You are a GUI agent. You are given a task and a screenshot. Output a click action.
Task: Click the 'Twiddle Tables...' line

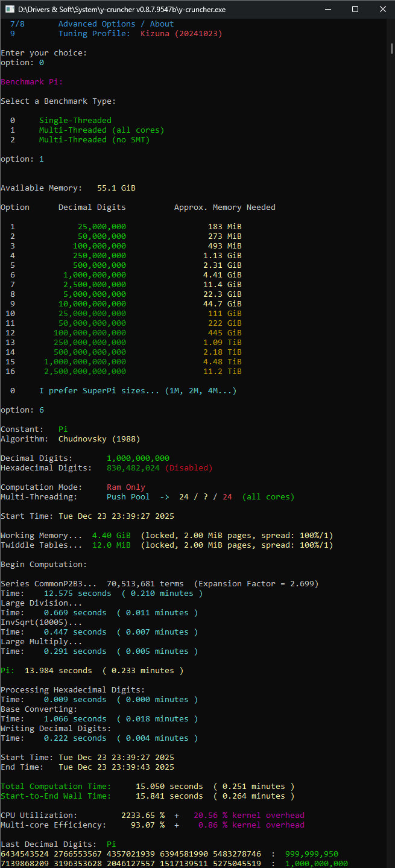point(166,545)
